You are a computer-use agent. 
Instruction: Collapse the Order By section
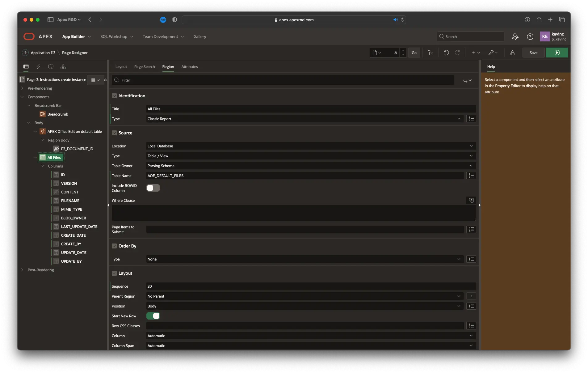pyautogui.click(x=114, y=246)
